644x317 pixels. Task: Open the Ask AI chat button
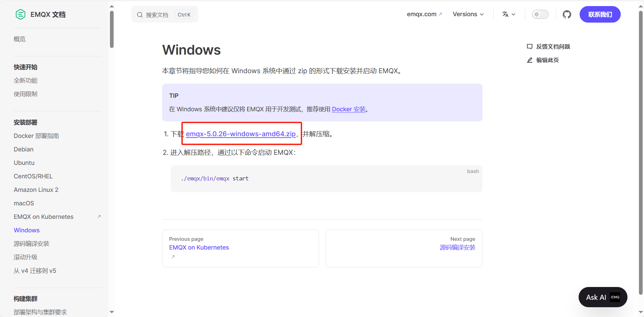(603, 297)
